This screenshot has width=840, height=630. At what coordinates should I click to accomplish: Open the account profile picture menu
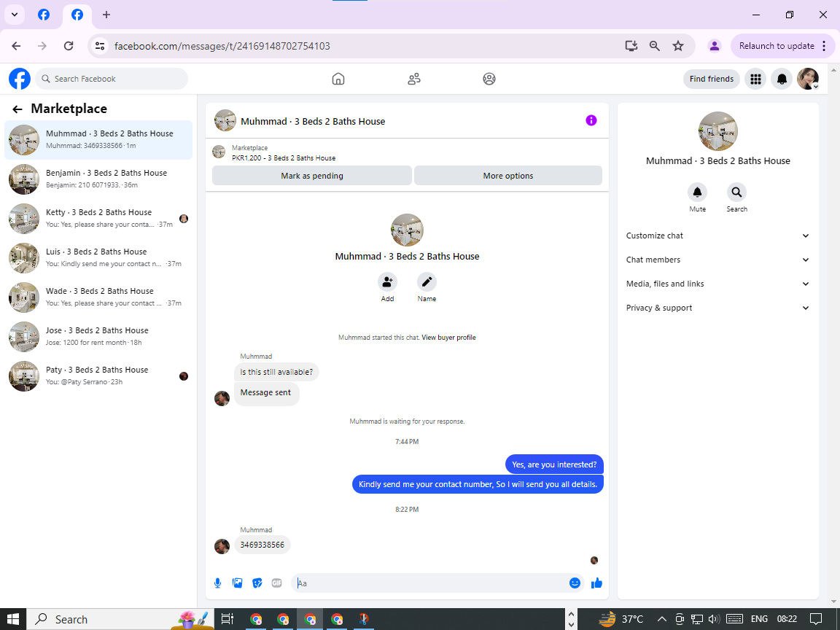tap(808, 79)
